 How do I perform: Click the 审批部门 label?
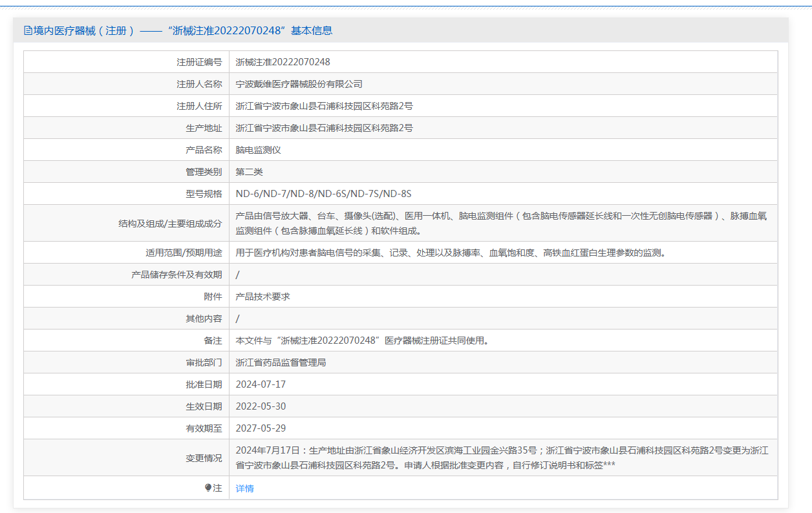click(x=204, y=362)
